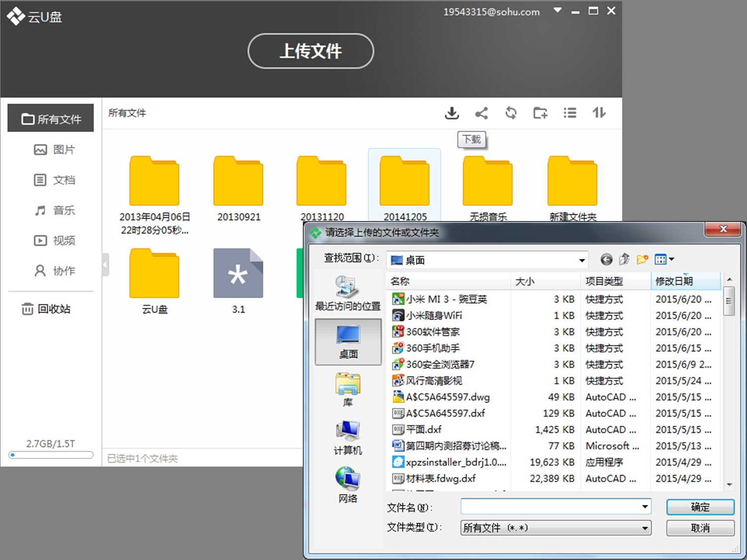Click the refresh/sync icon in the toolbar
The image size is (747, 560).
[x=510, y=113]
